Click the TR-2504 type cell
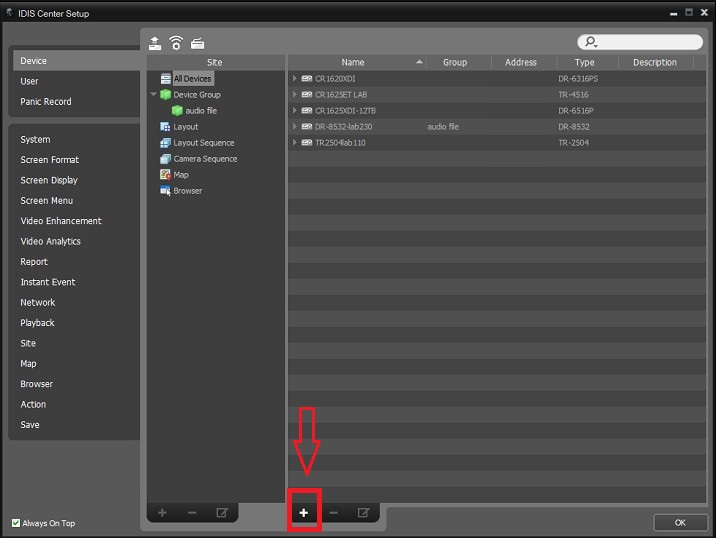The height and width of the screenshot is (538, 716). [x=574, y=142]
